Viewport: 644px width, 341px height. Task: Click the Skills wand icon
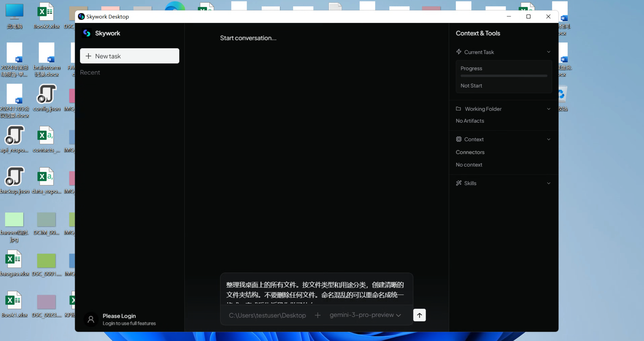(459, 183)
